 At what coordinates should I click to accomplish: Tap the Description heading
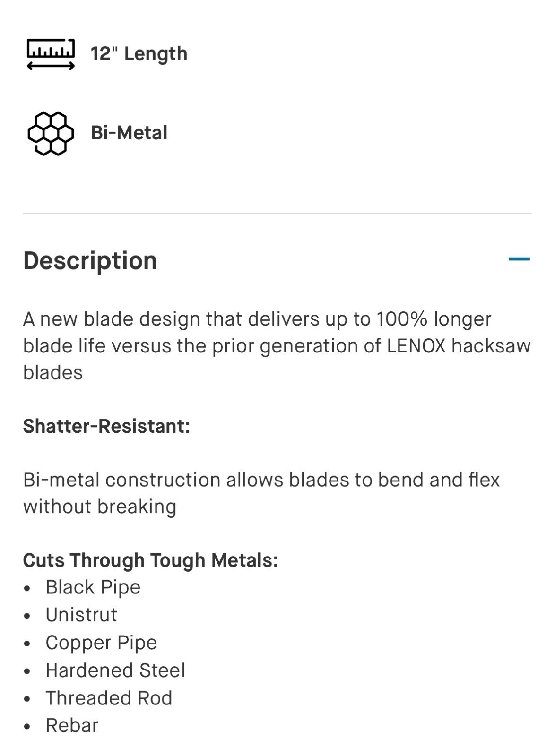(90, 260)
